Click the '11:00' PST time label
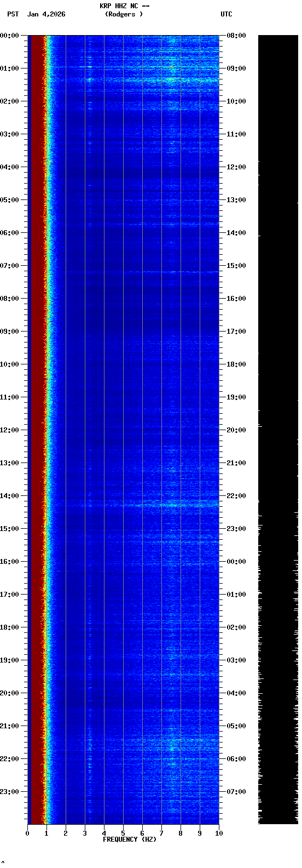 [10, 397]
